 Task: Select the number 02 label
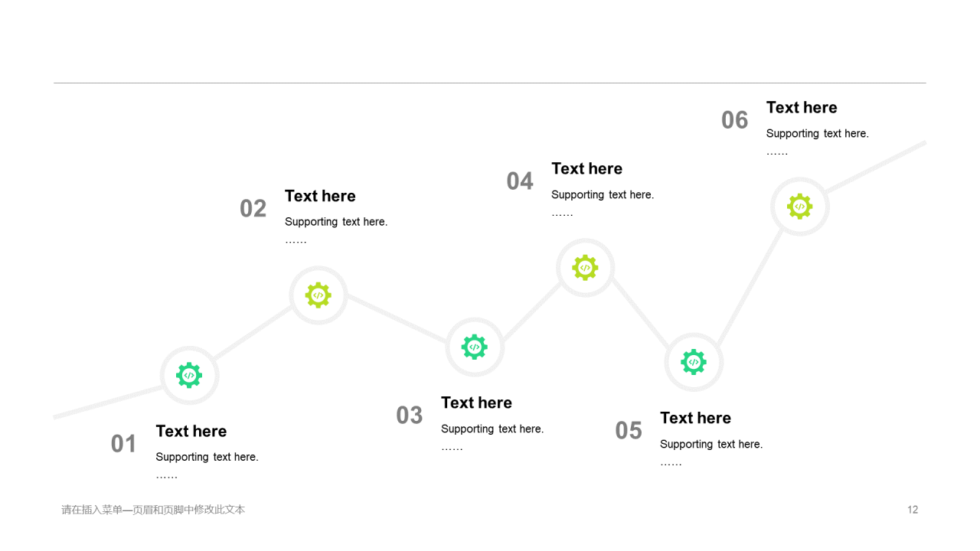click(253, 208)
